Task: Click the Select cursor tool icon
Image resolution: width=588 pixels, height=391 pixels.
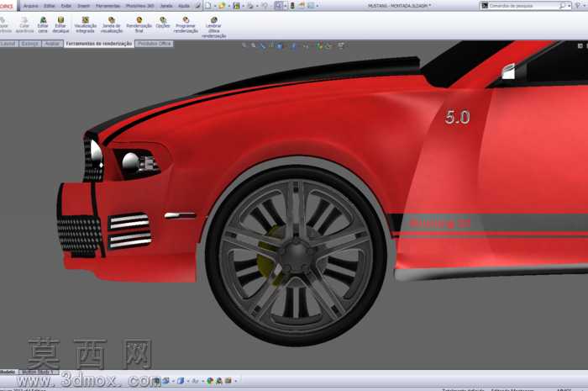Action: [x=278, y=6]
